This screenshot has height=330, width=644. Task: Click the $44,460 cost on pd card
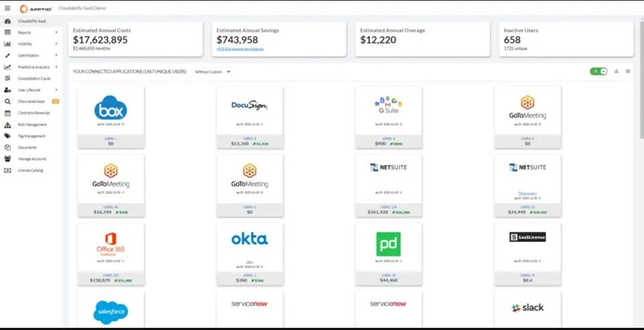[x=388, y=280]
